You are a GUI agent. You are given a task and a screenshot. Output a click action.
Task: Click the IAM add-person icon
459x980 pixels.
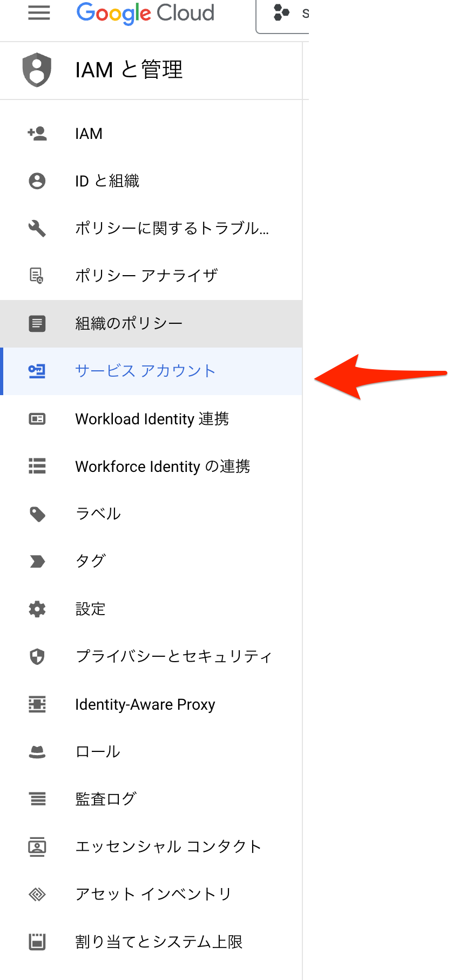pos(37,134)
